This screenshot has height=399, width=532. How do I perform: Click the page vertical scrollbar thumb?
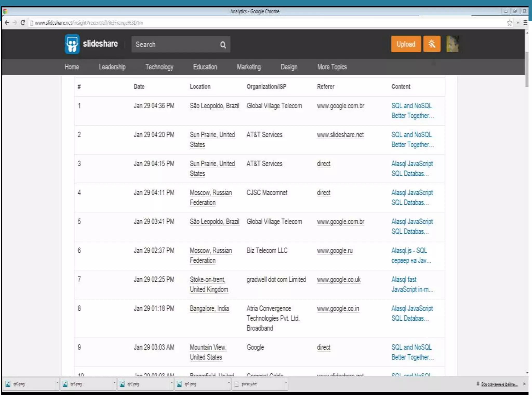[527, 69]
